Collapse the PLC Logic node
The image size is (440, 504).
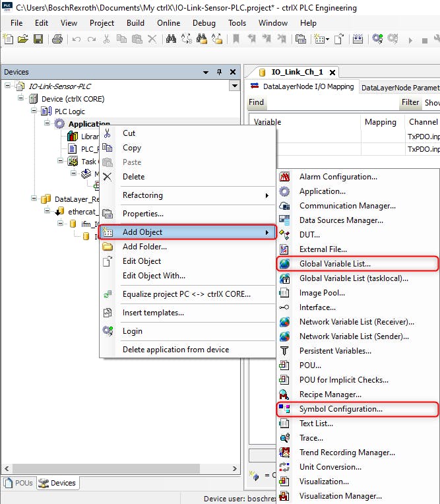tap(34, 111)
